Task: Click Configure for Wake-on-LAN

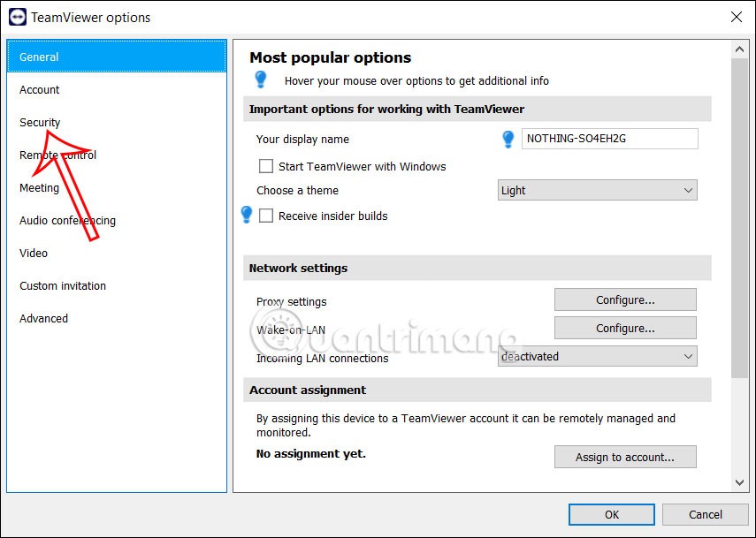Action: click(625, 328)
